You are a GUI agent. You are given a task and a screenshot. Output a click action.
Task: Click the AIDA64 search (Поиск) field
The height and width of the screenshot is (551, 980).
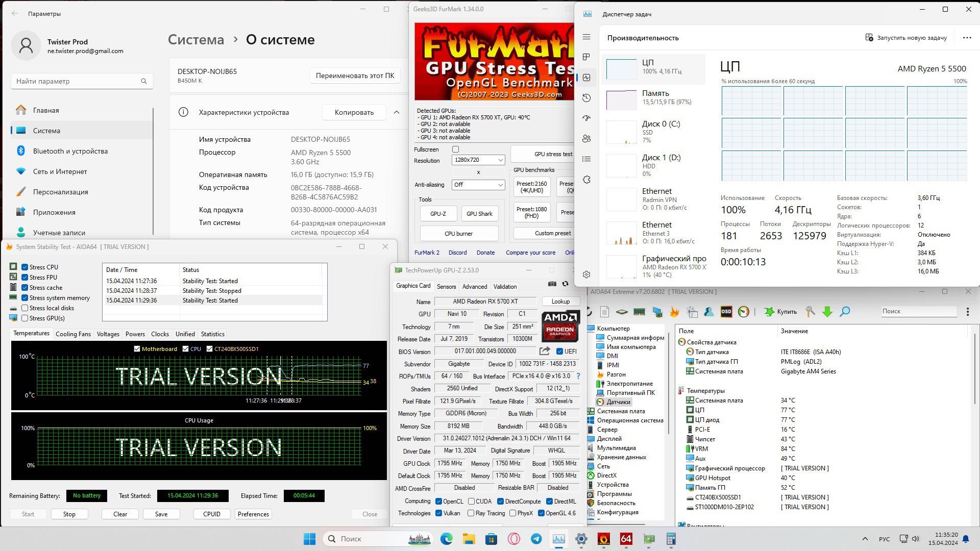point(919,311)
